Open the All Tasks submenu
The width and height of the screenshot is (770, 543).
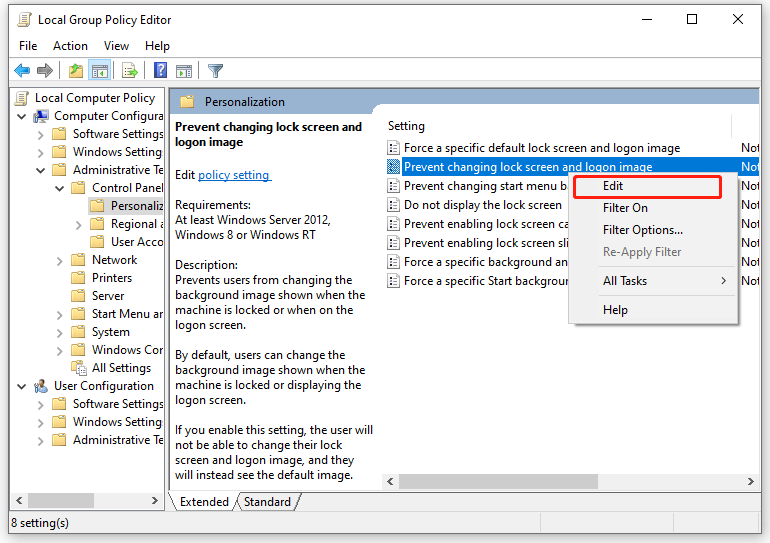[x=653, y=281]
